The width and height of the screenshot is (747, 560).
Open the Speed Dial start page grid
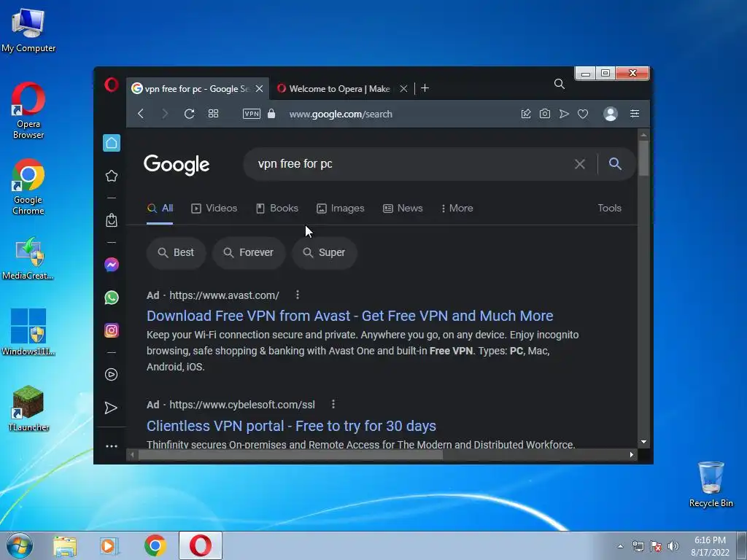214,113
